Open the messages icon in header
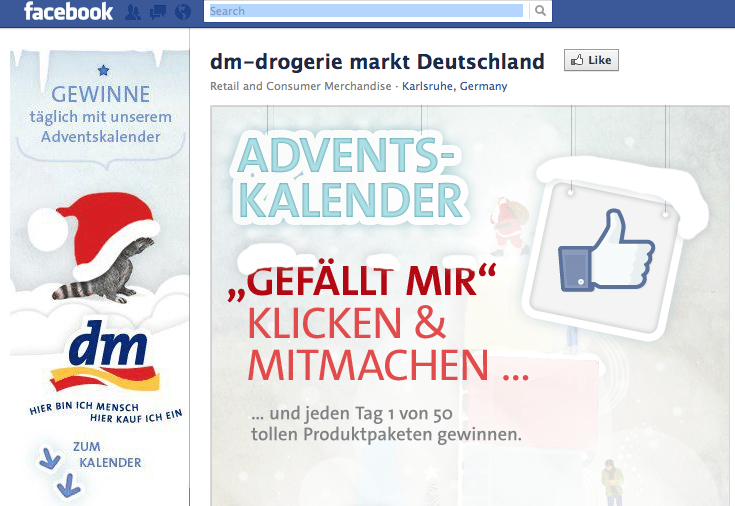Viewport: 735px width, 506px height. [158, 12]
